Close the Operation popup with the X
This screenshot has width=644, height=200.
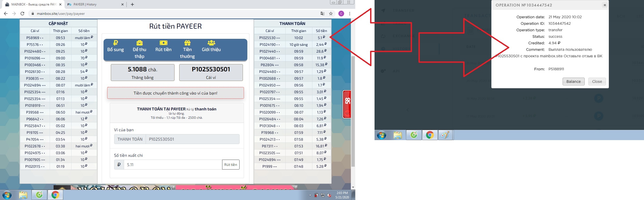pyautogui.click(x=605, y=5)
